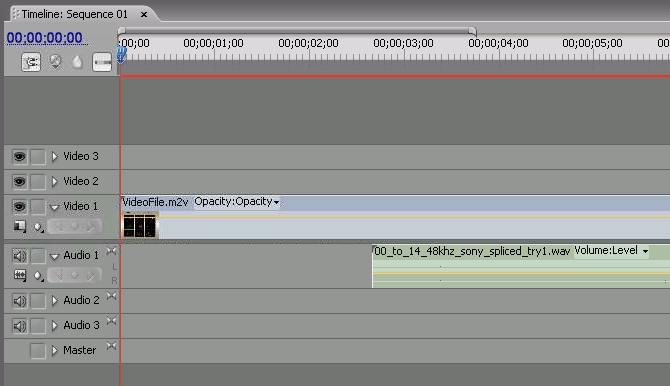
Task: Click the Show Keyframes icon in Video 1
Action: [38, 227]
